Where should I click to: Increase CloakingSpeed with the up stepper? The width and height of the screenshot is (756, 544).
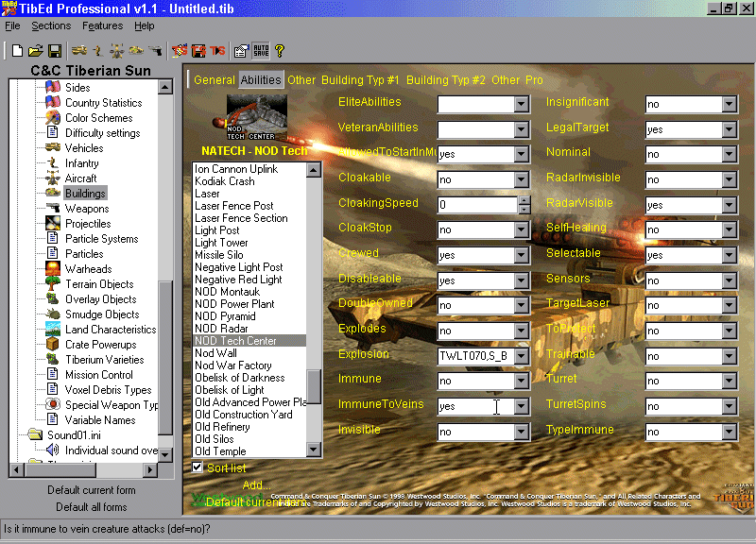tap(524, 200)
